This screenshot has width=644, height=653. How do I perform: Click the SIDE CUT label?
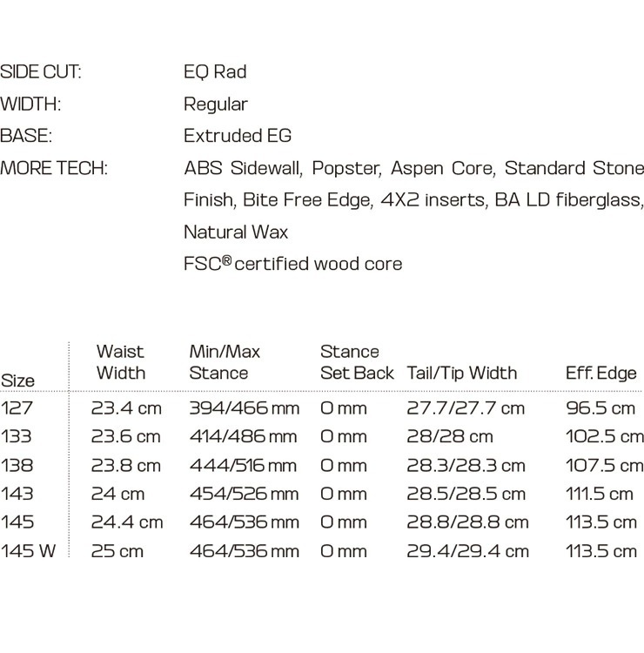pyautogui.click(x=41, y=72)
